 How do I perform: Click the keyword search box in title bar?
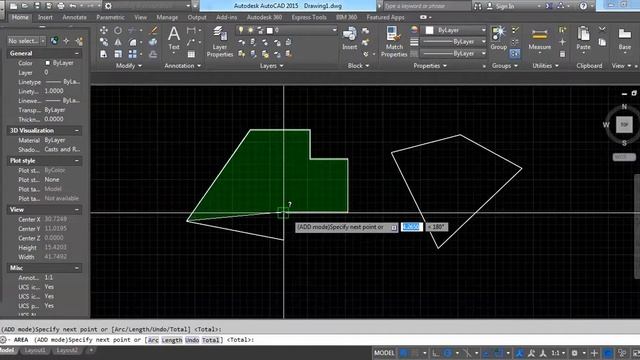click(x=427, y=6)
